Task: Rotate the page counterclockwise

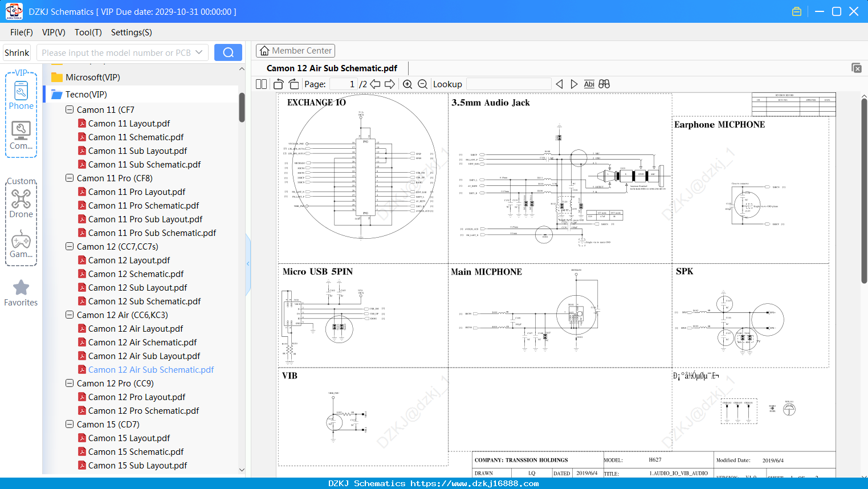Action: (279, 84)
